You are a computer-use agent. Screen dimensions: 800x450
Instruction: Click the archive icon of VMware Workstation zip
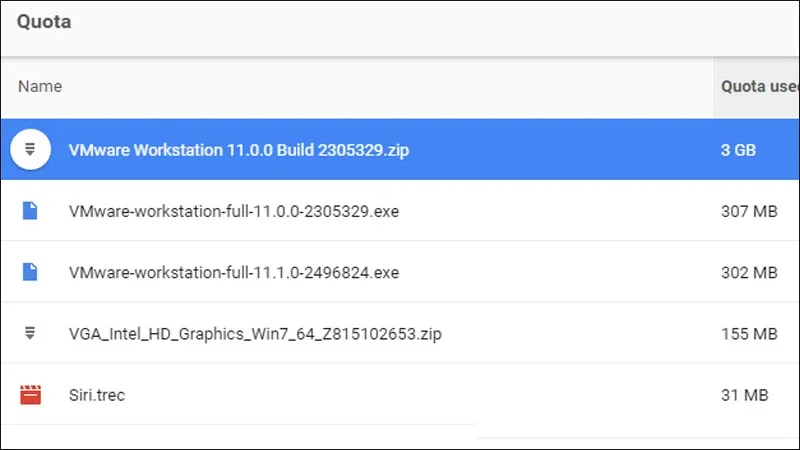point(30,149)
